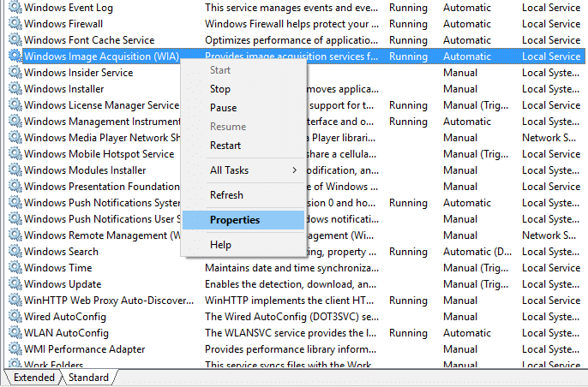Click the gear icon beside Windows Event Log
588x387 pixels.
[x=15, y=8]
